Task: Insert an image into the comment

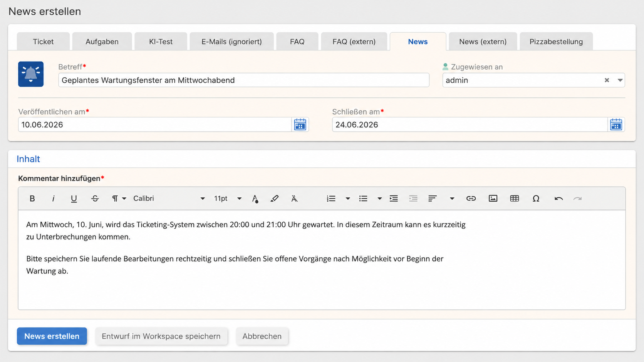Action: click(493, 199)
